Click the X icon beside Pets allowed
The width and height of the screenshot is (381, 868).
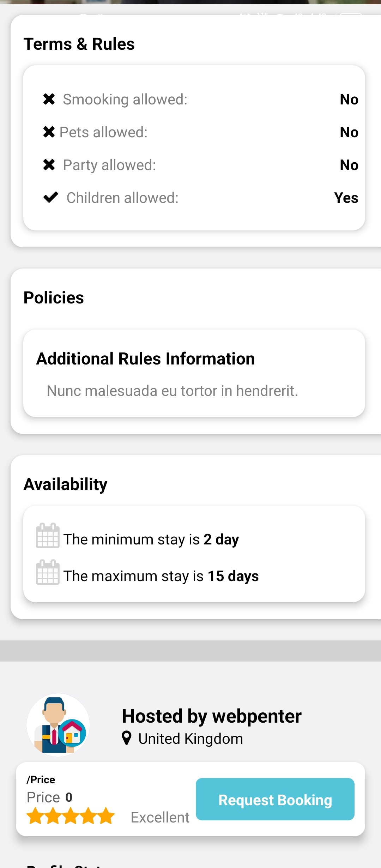49,132
